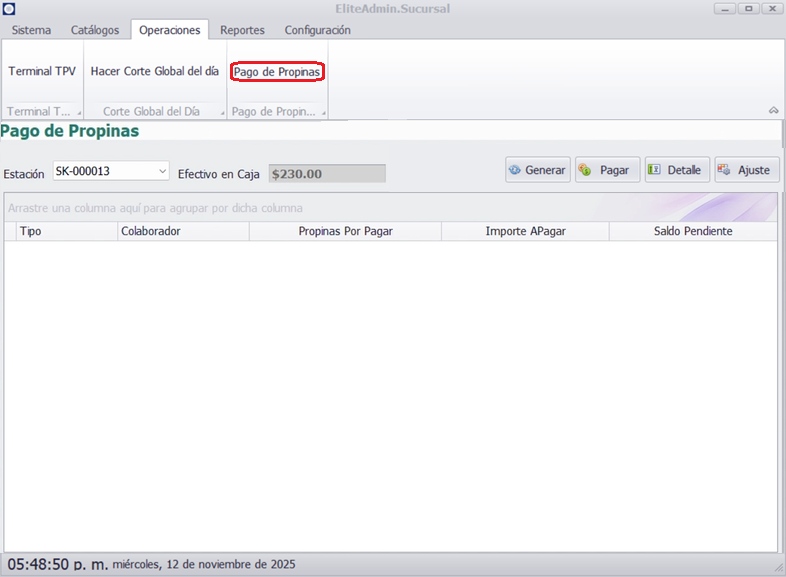Screen dimensions: 786x577
Task: Click the Efectivo en Caja amount field
Action: [327, 173]
